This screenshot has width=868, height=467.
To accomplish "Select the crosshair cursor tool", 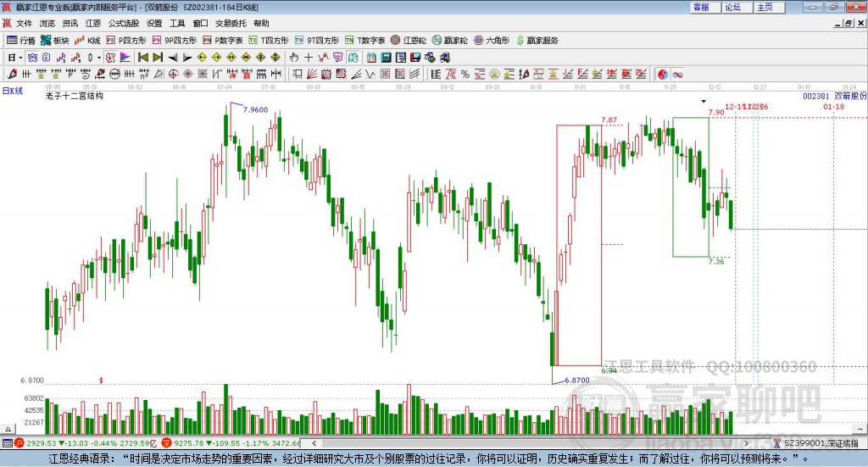I will 309,58.
